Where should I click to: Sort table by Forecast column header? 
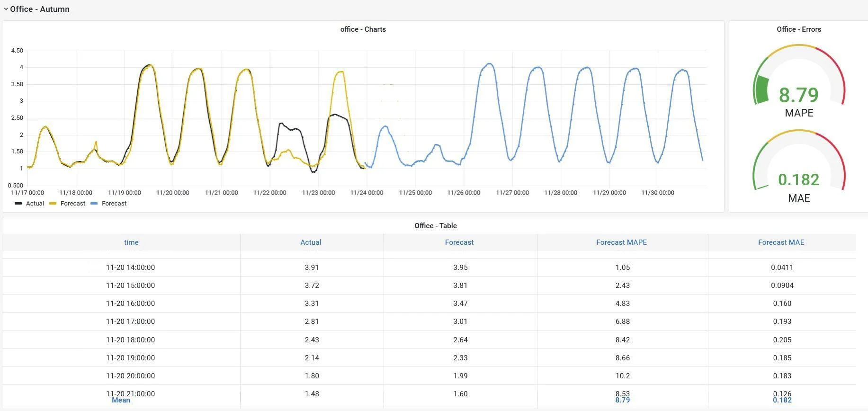459,242
